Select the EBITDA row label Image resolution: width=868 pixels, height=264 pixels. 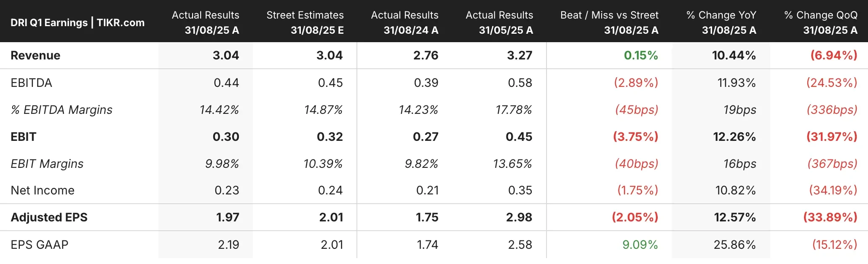tap(31, 83)
